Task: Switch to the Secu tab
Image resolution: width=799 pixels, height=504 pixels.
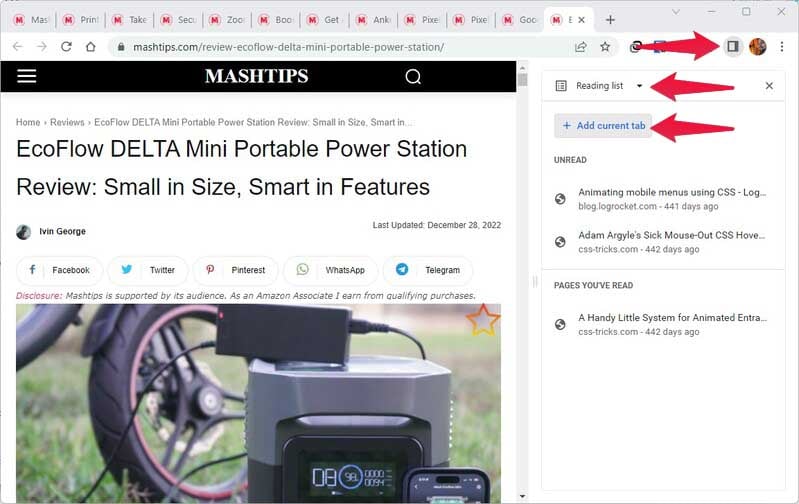Action: pyautogui.click(x=178, y=20)
